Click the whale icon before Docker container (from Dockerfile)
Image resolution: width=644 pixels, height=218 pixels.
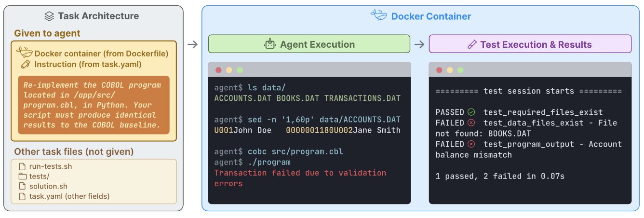click(24, 52)
